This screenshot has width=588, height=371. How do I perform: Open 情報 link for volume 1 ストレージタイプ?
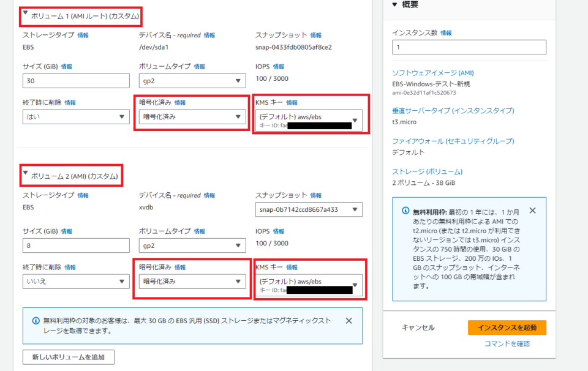tap(83, 36)
